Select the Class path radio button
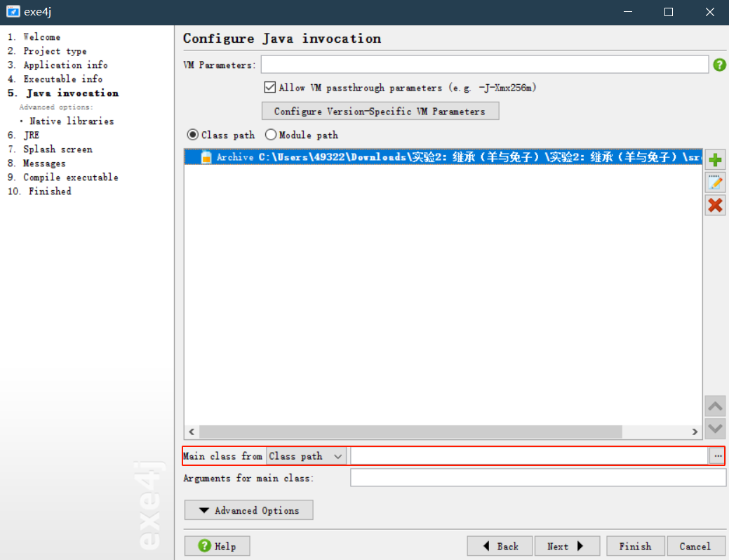The height and width of the screenshot is (560, 729). coord(192,135)
